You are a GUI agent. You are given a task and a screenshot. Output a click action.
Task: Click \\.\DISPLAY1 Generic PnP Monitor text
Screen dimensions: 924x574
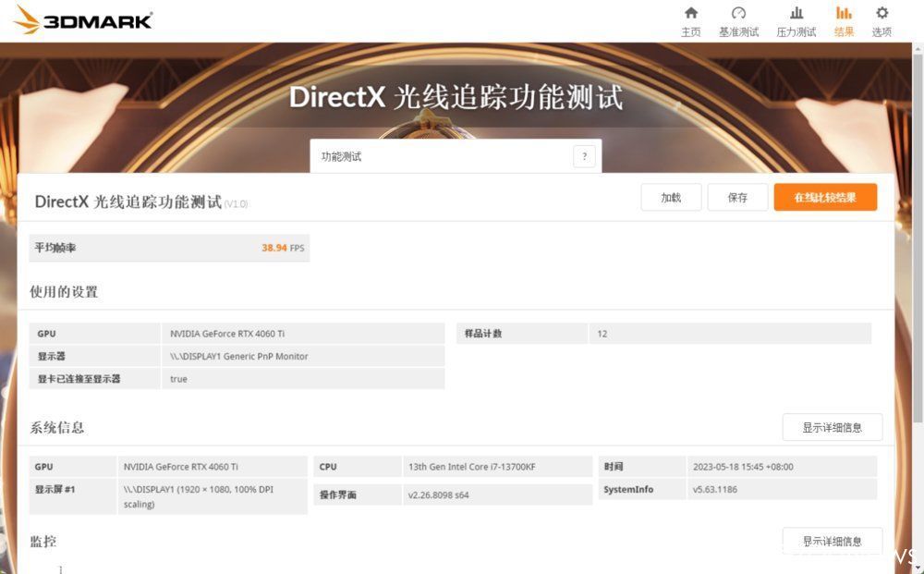pos(238,356)
